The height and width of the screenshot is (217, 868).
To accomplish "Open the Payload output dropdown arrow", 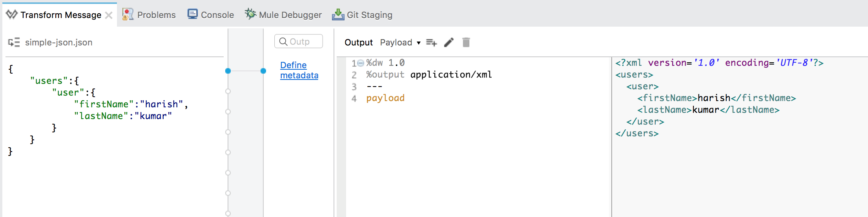I will pyautogui.click(x=419, y=43).
